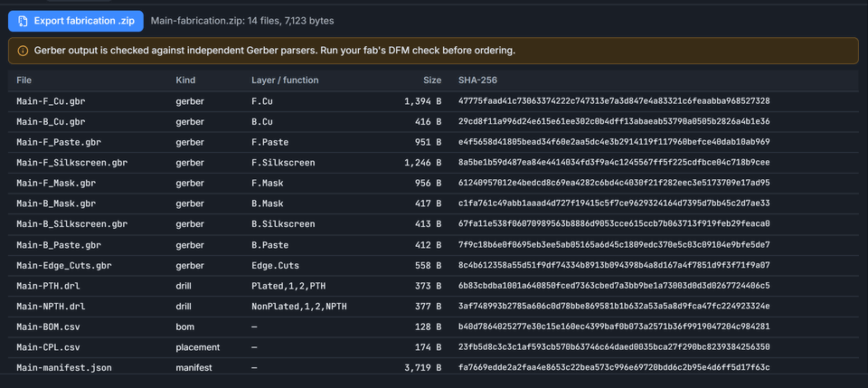Viewport: 868px width, 388px height.
Task: Select file name Main-B_Silkscreen.gbr
Action: [x=72, y=224]
